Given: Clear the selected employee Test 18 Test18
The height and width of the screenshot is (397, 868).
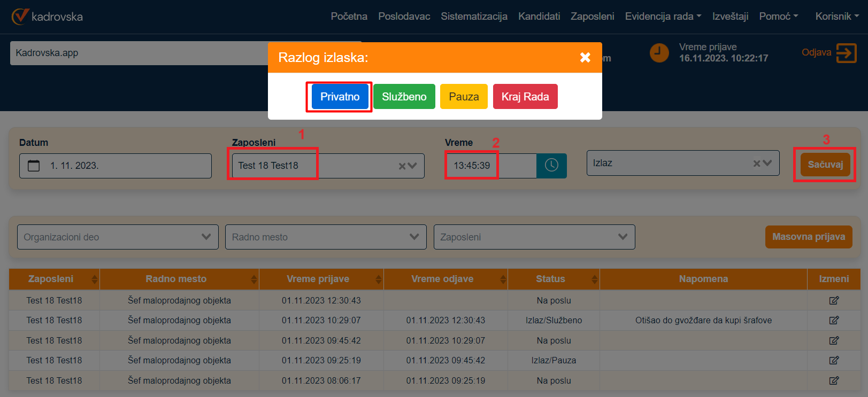Looking at the screenshot, I should (x=402, y=166).
